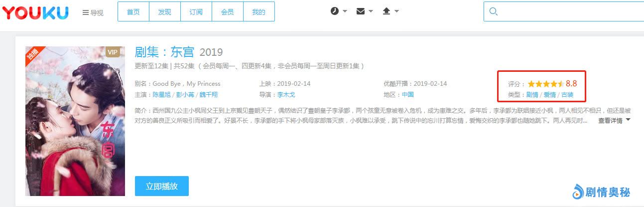Click the 剧情奥秘 watermark logo
The image size is (644, 207).
coord(601,192)
